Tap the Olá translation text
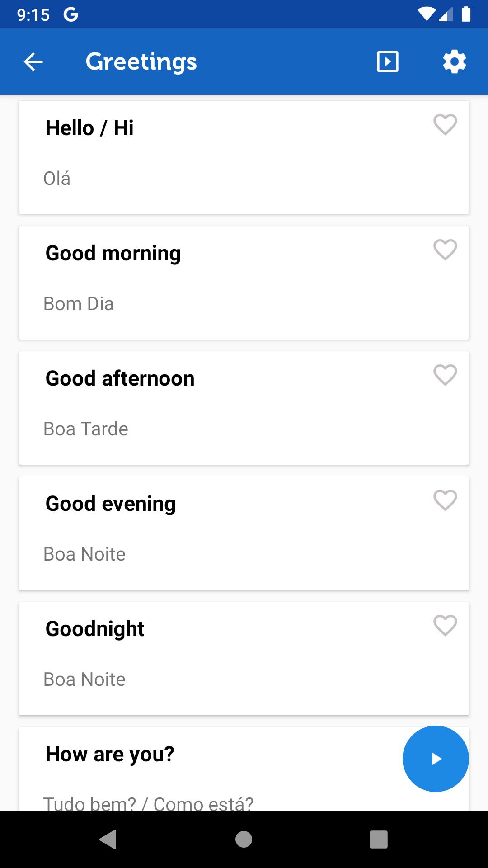This screenshot has height=868, width=488. (x=57, y=178)
